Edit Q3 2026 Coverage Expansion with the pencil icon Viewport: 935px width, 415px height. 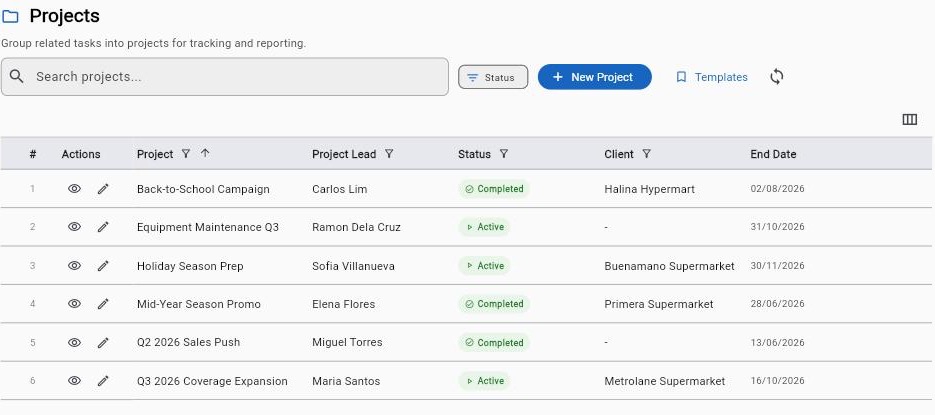[x=103, y=380]
